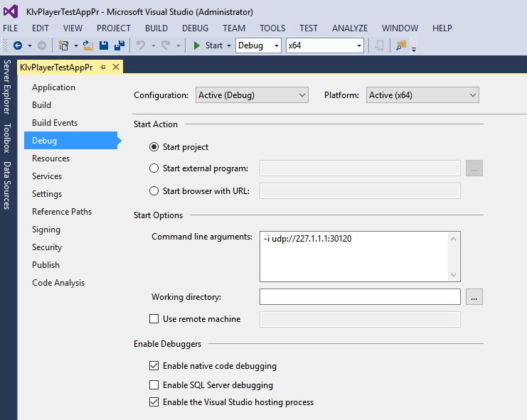Click the Find in Files toolbar icon
This screenshot has width=527, height=420.
402,45
